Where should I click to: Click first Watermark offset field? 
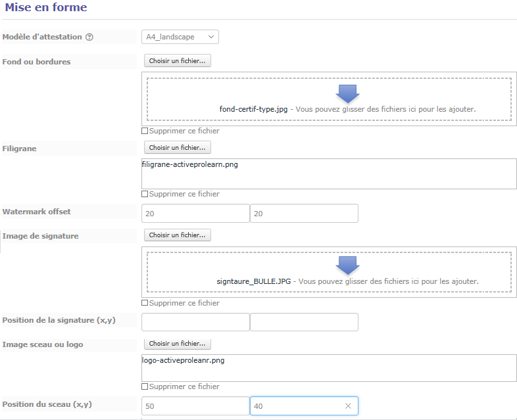tap(195, 214)
